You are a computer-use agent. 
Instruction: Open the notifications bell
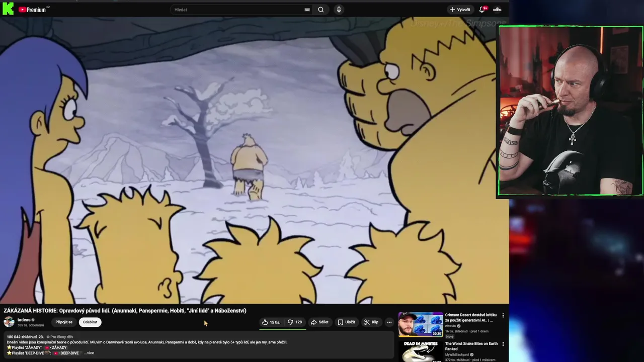[x=482, y=10]
